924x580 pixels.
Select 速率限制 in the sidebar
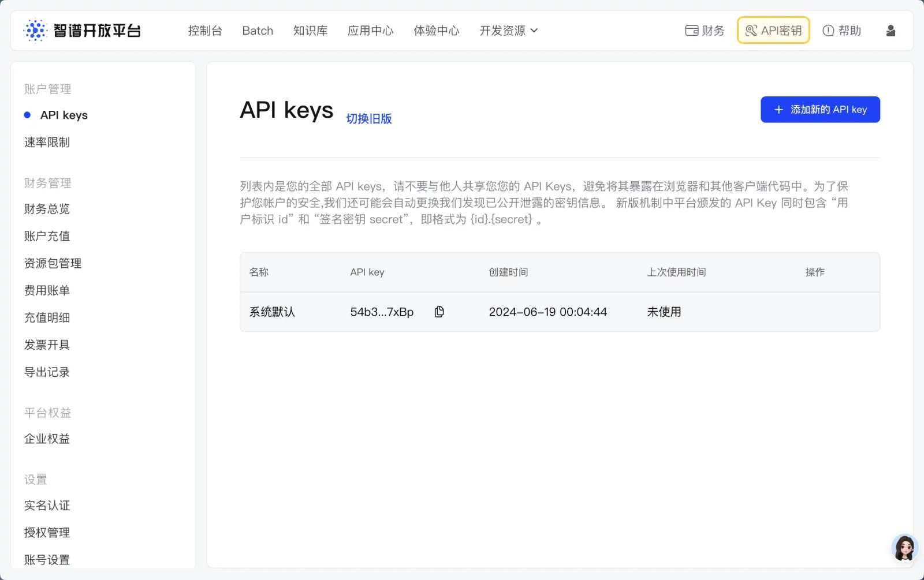click(46, 142)
